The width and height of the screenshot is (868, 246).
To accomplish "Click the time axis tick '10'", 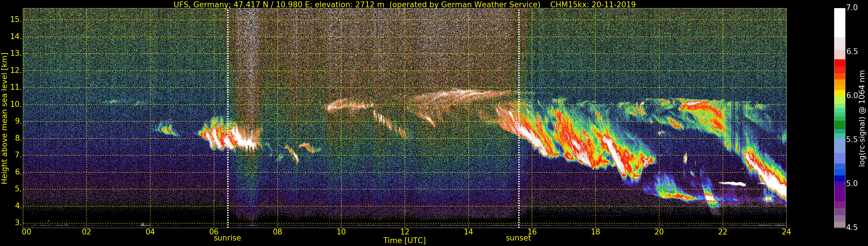I will [x=341, y=232].
